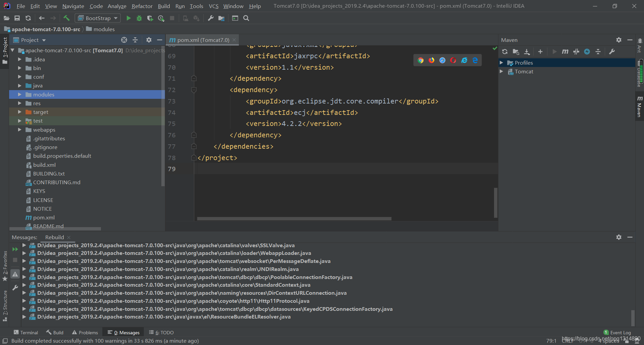Reimport all Maven projects
Viewport: 644px width, 345px height.
coord(505,52)
